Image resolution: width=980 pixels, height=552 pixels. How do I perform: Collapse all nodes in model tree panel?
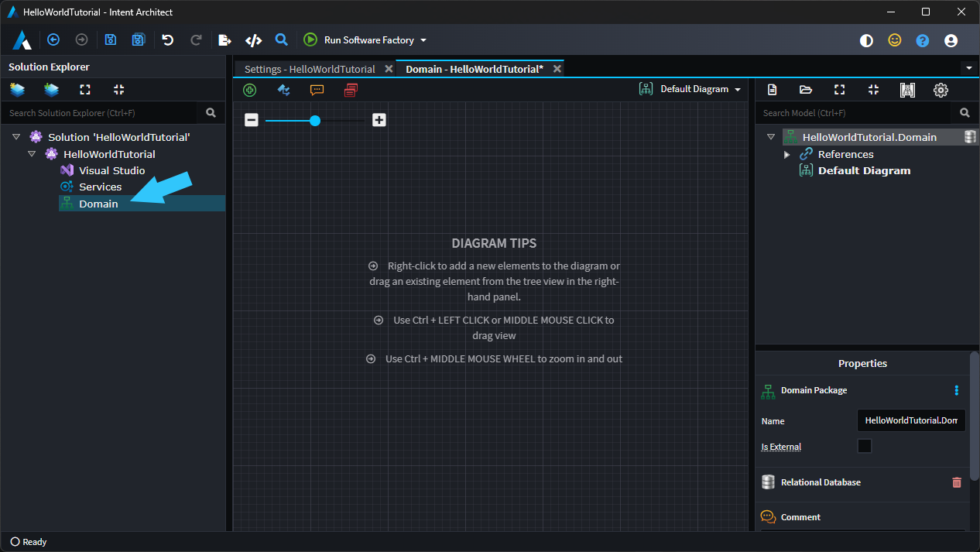coord(873,90)
